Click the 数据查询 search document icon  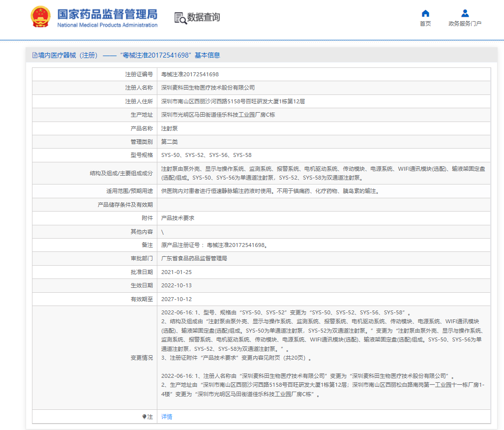180,18
